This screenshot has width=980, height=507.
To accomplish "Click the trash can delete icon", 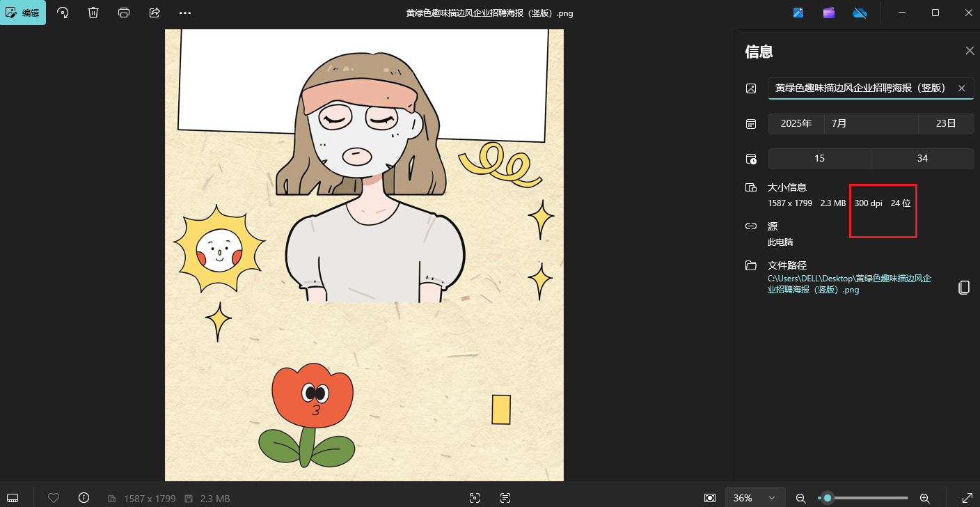I will tap(93, 13).
